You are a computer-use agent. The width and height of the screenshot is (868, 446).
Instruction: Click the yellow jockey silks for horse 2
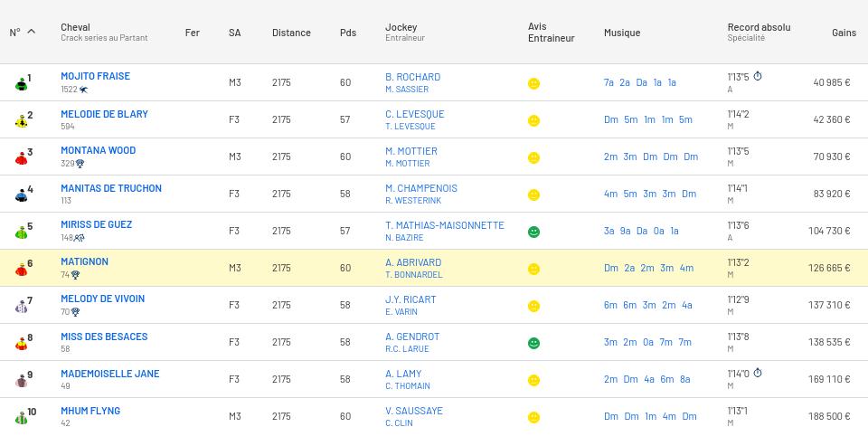21,121
